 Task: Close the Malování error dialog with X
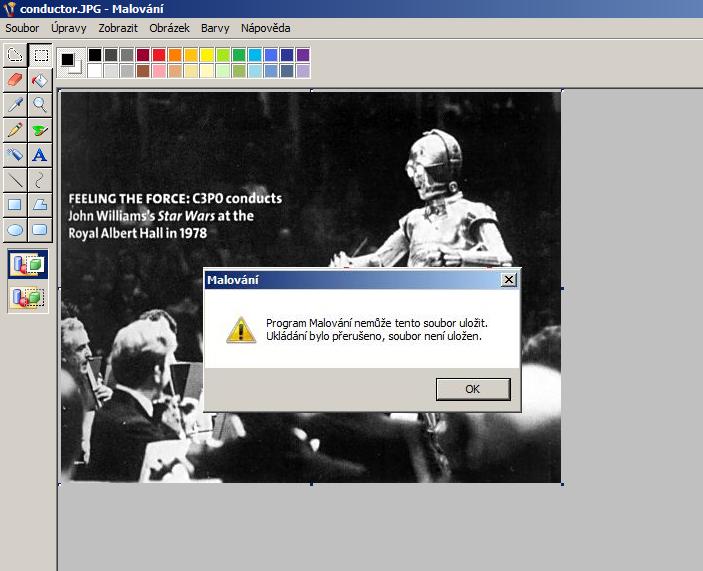click(508, 280)
